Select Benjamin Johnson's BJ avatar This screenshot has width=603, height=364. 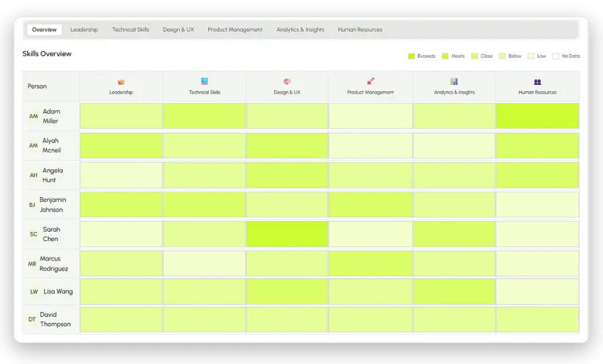tap(32, 205)
